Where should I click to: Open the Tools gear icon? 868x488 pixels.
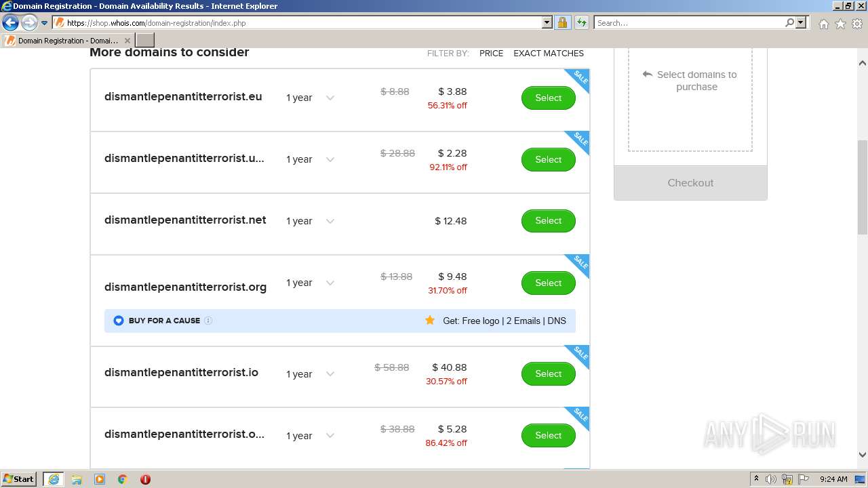tap(857, 24)
